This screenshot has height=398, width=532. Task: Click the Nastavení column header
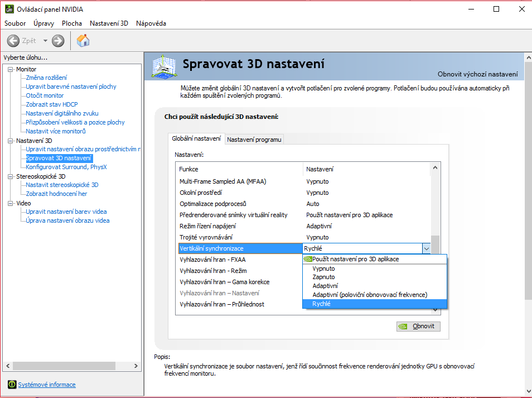click(366, 169)
